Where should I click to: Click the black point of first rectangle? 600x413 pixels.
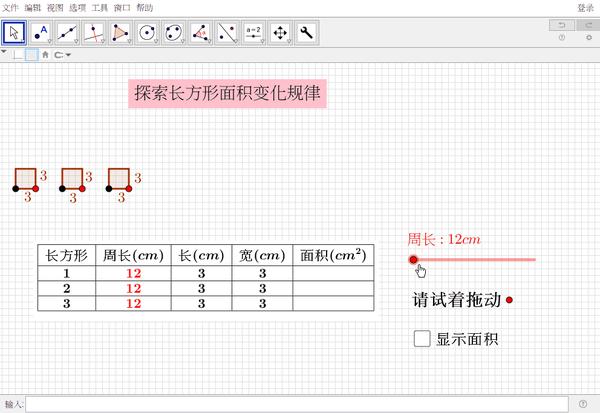(15, 189)
